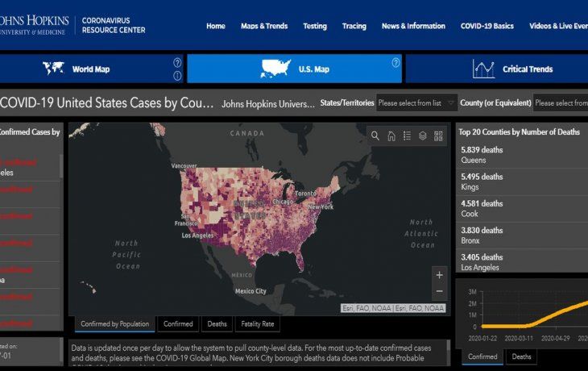This screenshot has width=588, height=371.
Task: Go to the Testing menu item
Action: 315,26
